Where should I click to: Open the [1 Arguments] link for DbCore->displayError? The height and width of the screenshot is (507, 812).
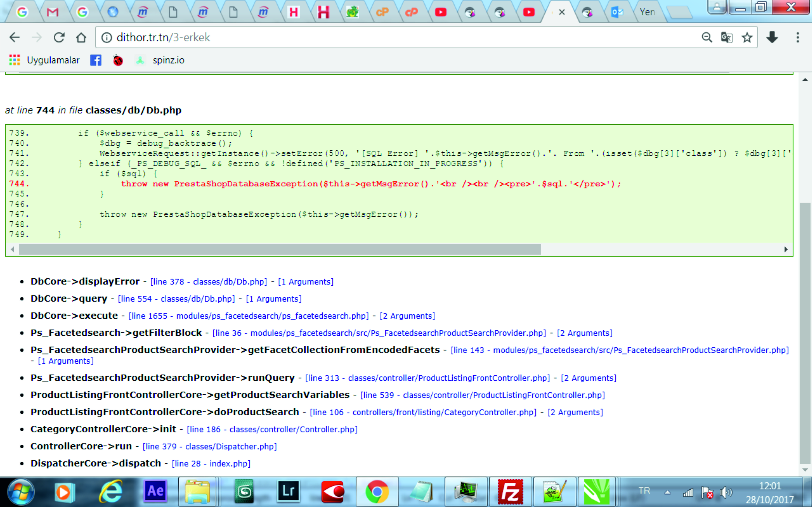pos(306,282)
